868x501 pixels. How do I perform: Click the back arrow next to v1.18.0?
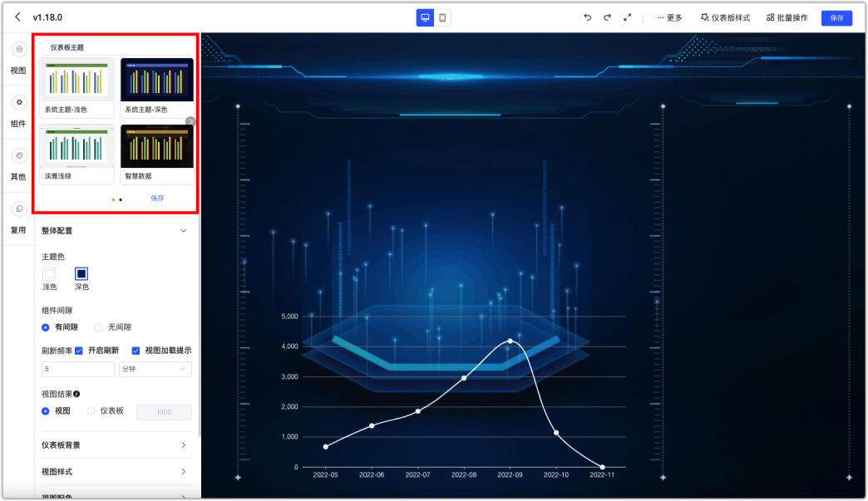pyautogui.click(x=17, y=17)
